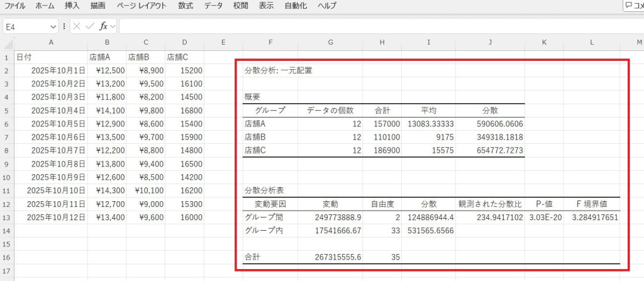The height and width of the screenshot is (281, 644).
Task: Open the ファイル menu
Action: [15, 6]
